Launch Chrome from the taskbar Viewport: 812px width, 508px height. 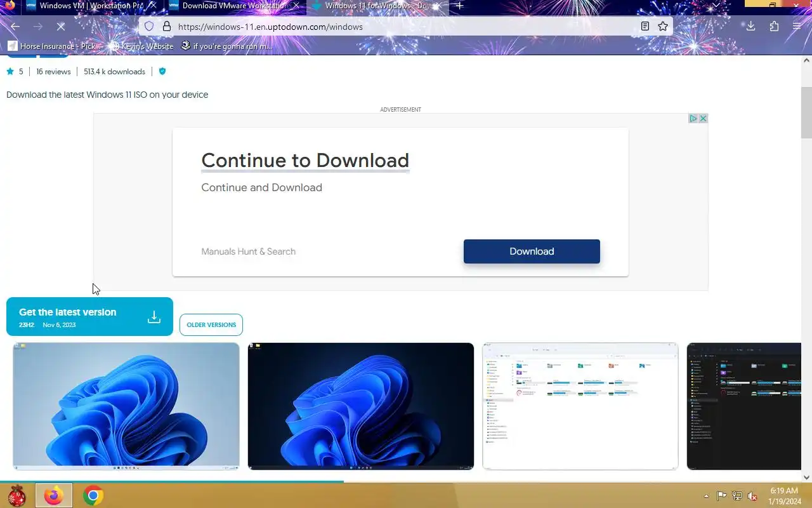tap(93, 496)
